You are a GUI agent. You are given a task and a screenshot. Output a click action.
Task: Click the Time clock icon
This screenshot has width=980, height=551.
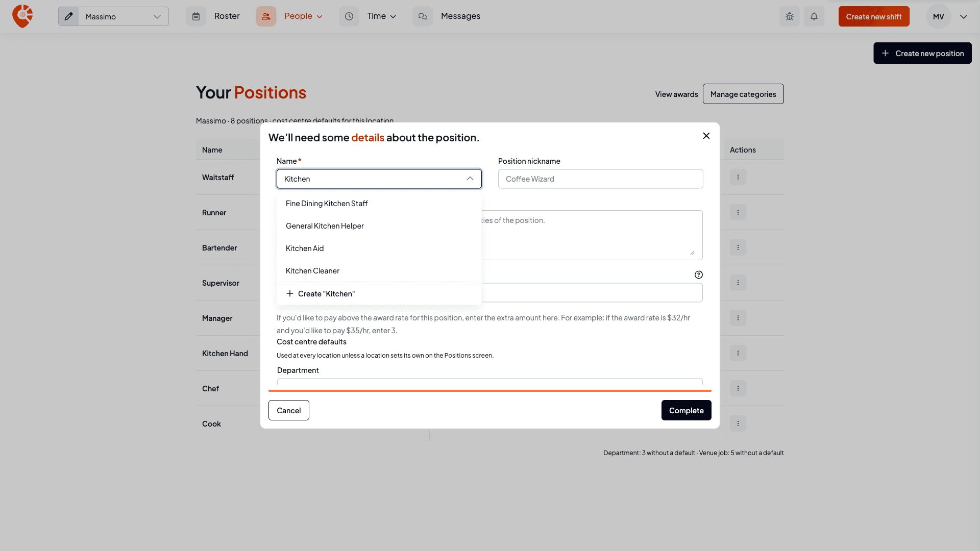(x=349, y=16)
